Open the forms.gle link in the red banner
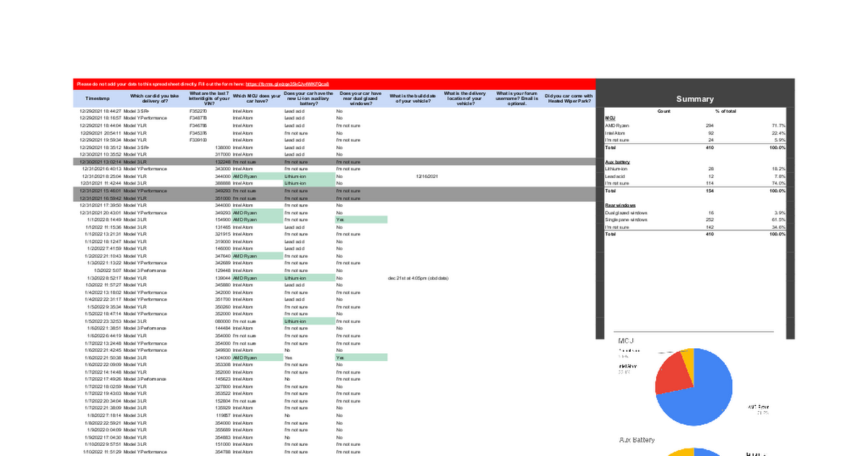This screenshot has width=868, height=456. [288, 84]
